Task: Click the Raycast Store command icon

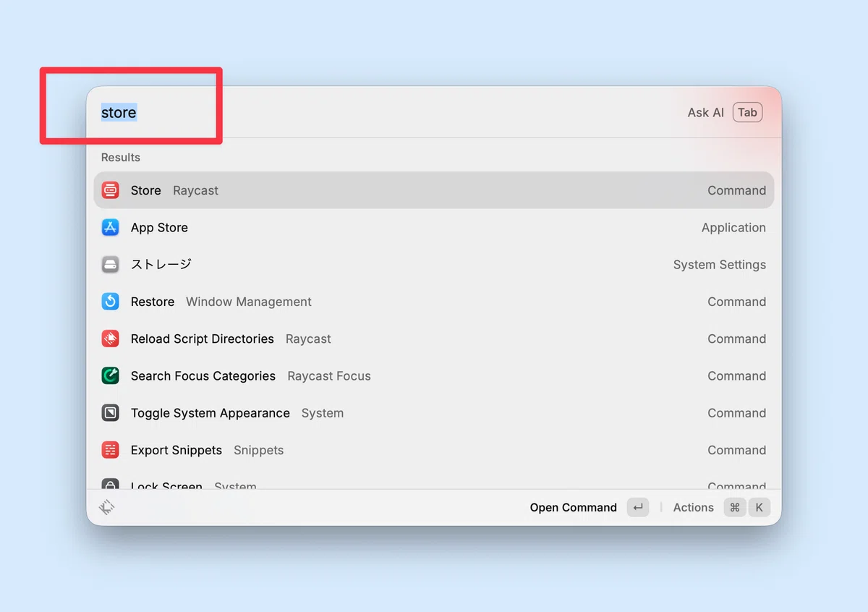Action: point(110,190)
